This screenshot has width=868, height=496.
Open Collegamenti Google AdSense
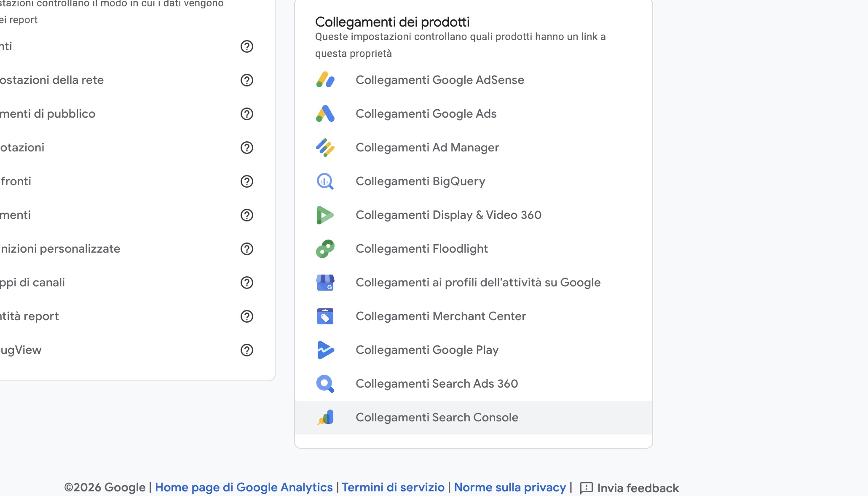pos(474,80)
